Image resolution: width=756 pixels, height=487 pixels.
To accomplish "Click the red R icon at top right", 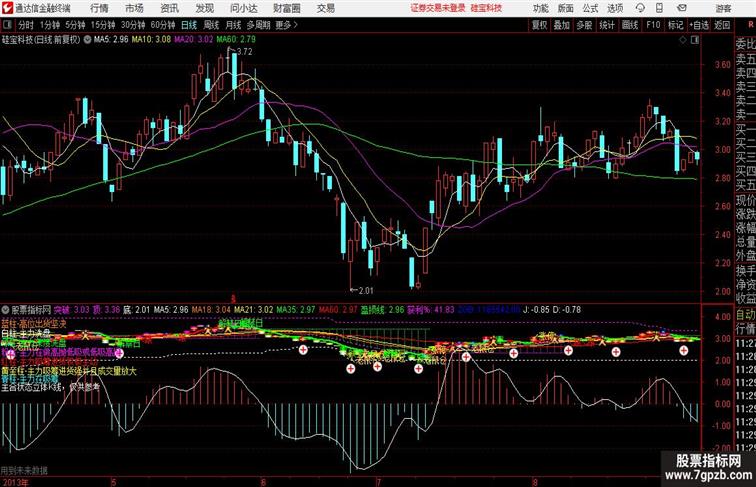I will point(751,25).
